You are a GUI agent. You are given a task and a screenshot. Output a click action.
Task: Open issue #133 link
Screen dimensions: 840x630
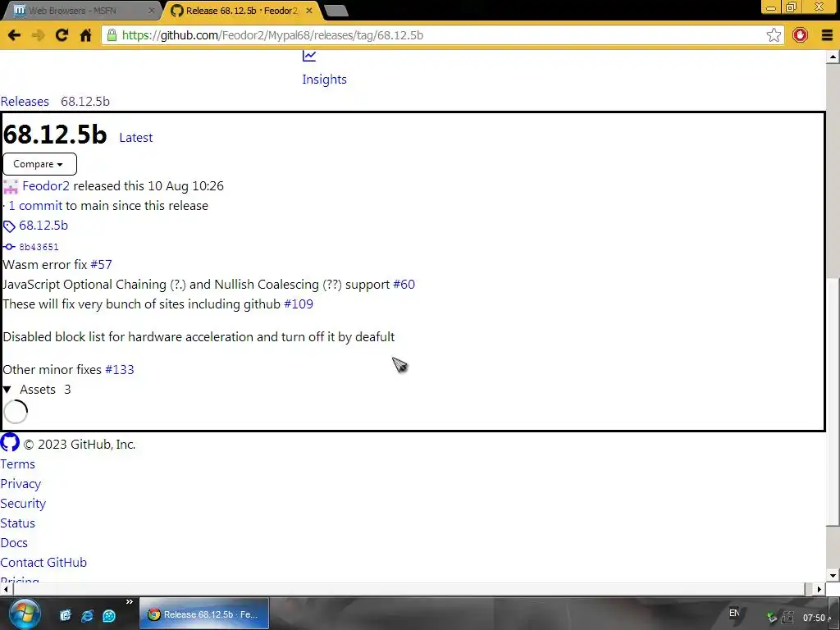[120, 370]
